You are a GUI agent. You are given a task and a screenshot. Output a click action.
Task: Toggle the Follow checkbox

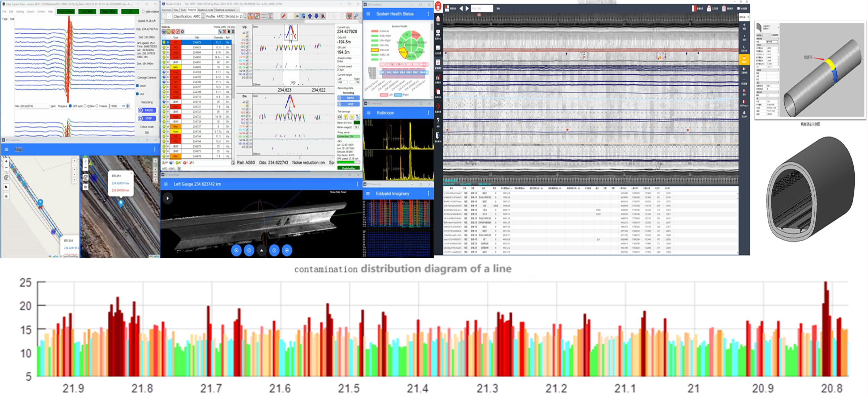point(85,106)
